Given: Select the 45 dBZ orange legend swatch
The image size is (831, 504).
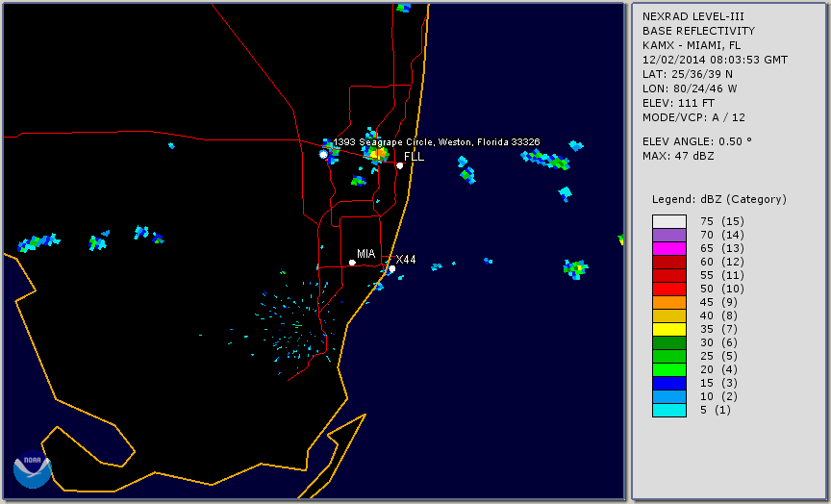Looking at the screenshot, I should pos(669,302).
